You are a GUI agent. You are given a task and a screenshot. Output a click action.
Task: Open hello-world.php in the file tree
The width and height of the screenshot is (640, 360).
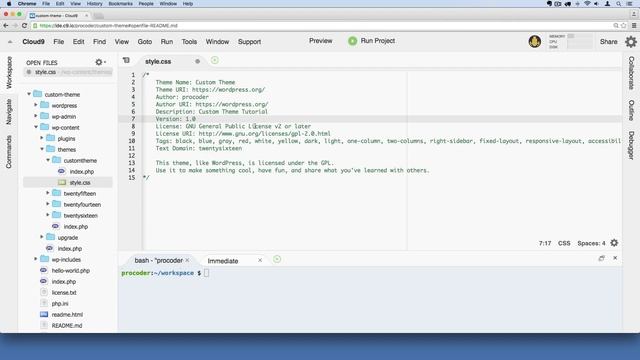[x=71, y=270]
